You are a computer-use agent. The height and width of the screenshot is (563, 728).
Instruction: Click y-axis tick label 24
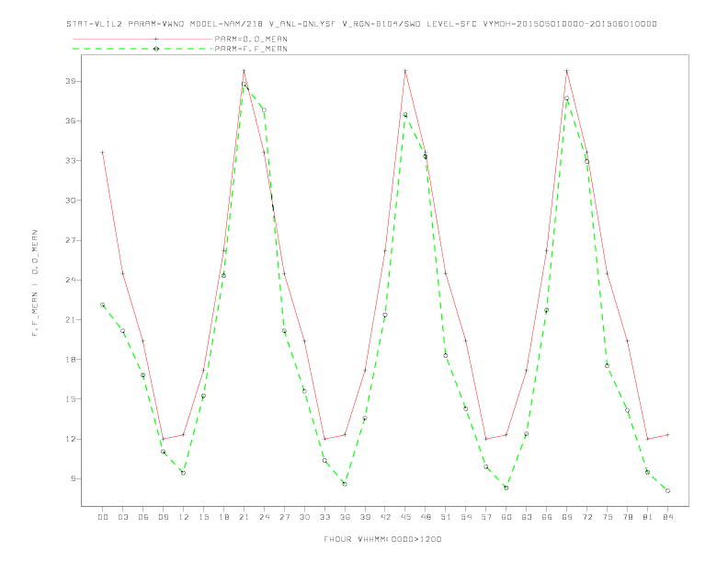pyautogui.click(x=70, y=280)
